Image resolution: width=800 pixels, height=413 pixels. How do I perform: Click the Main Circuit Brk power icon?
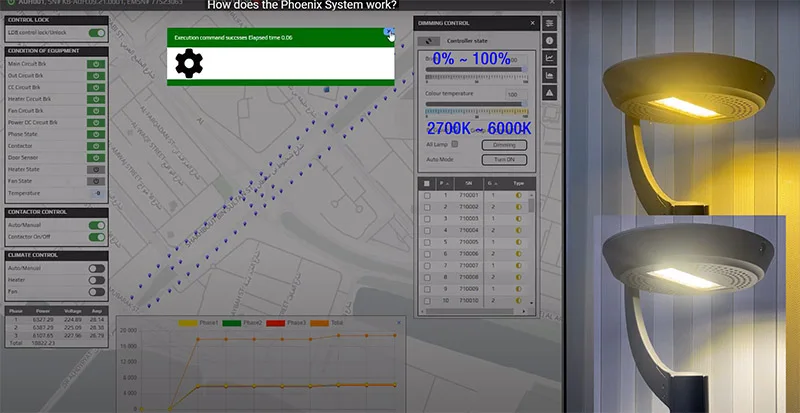click(x=96, y=64)
